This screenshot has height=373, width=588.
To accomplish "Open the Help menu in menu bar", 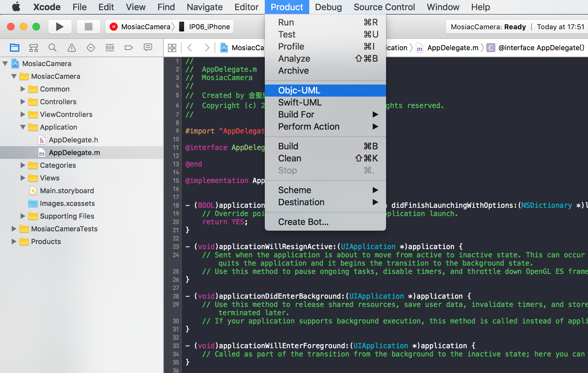I will [480, 7].
